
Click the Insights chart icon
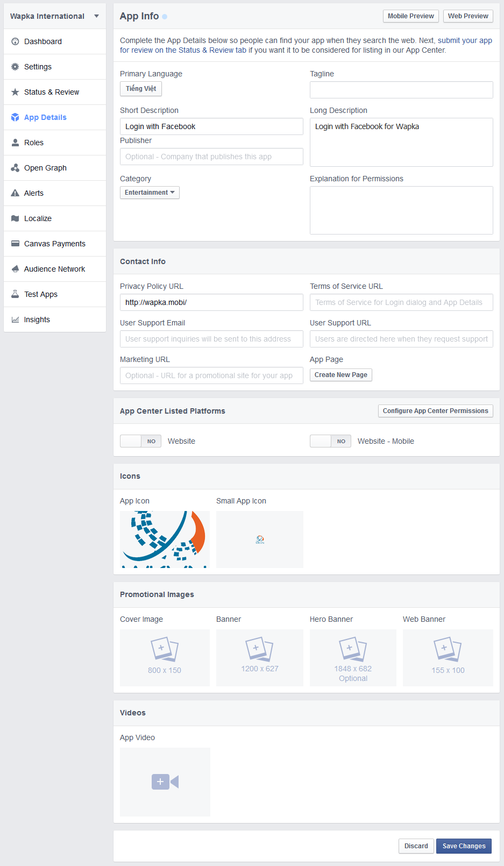pos(15,320)
